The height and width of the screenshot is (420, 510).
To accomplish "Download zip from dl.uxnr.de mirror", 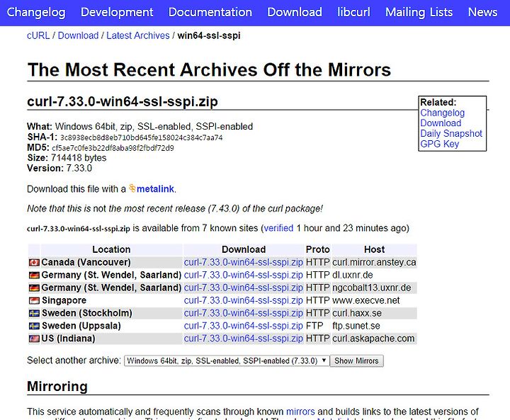I will tap(243, 276).
